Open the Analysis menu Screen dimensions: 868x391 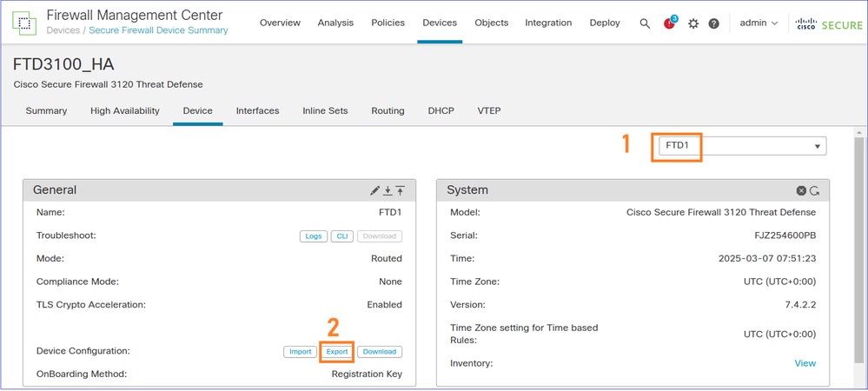point(335,23)
